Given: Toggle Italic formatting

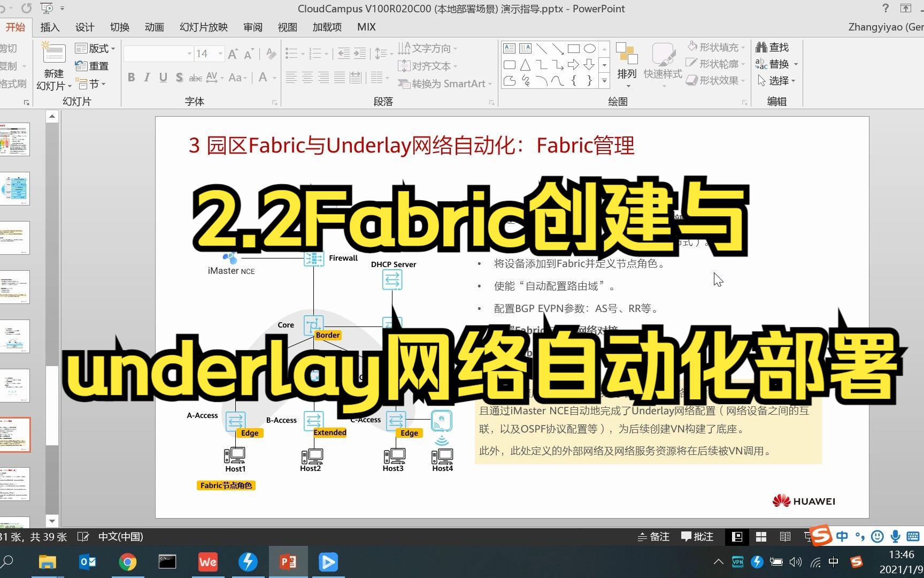Looking at the screenshot, I should [147, 78].
